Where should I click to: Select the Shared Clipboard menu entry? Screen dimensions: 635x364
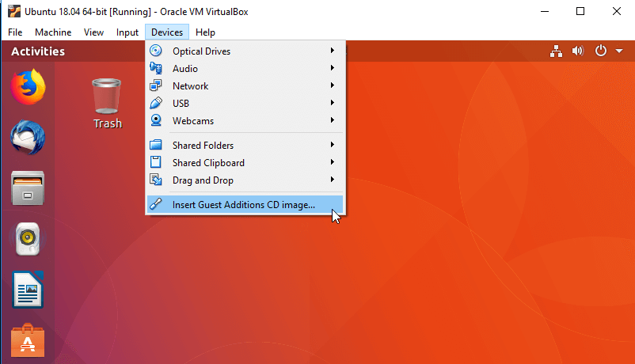(x=245, y=162)
